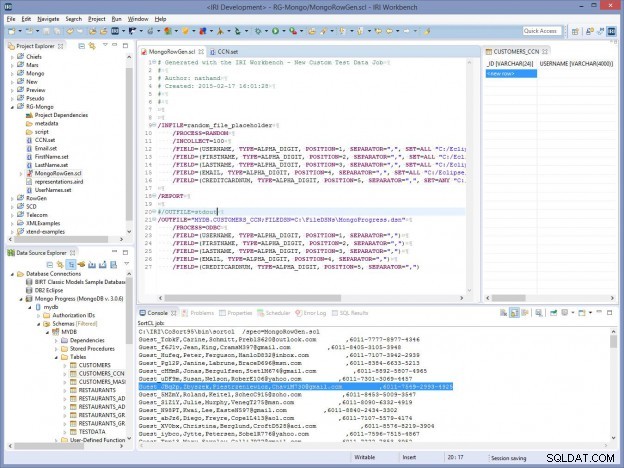
Task: Collapse all in Project Explorer
Action: 82,46
